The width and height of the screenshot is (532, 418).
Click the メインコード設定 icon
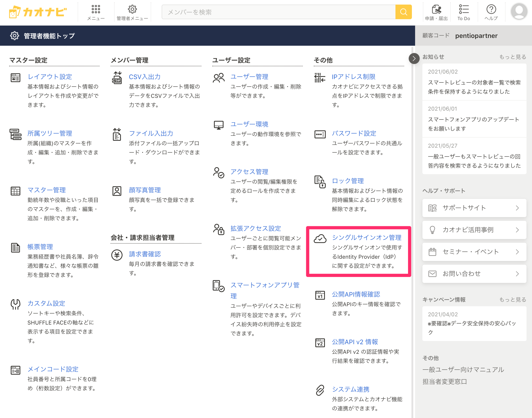pyautogui.click(x=15, y=370)
